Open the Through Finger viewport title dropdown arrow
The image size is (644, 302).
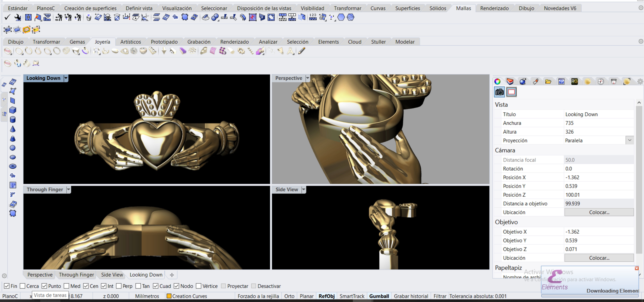tap(69, 189)
